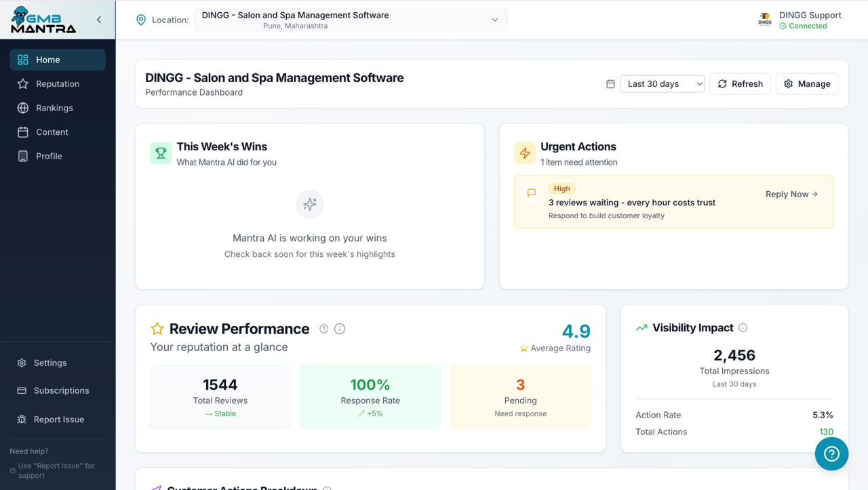The width and height of the screenshot is (868, 490).
Task: Collapse the sidebar with the chevron arrow
Action: tap(99, 20)
